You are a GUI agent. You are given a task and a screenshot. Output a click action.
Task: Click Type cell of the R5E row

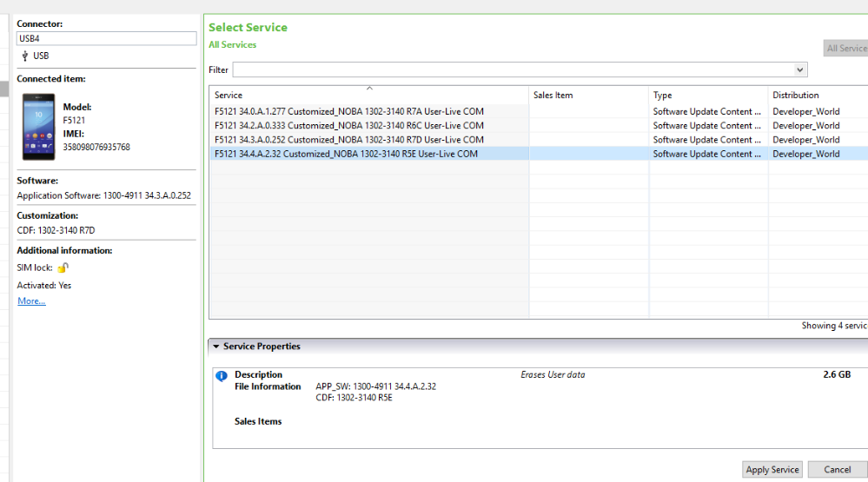tap(707, 154)
